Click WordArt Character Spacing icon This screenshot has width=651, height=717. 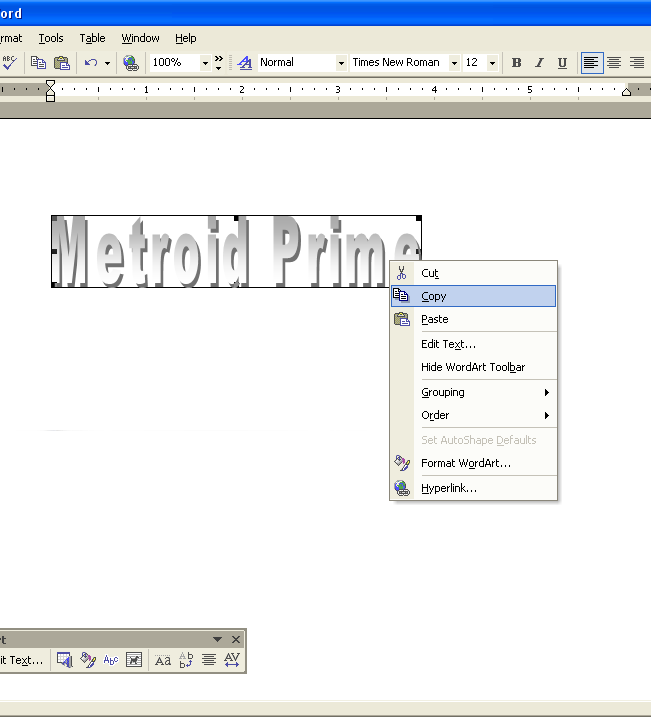coord(232,660)
